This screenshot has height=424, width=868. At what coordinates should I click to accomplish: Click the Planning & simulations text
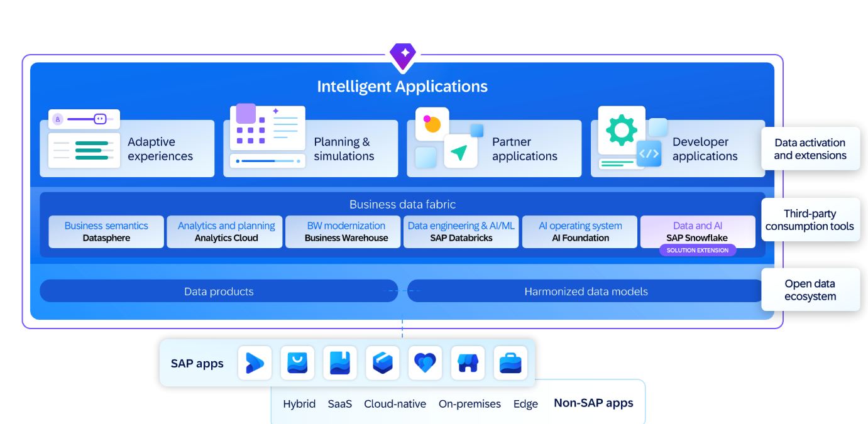[344, 149]
